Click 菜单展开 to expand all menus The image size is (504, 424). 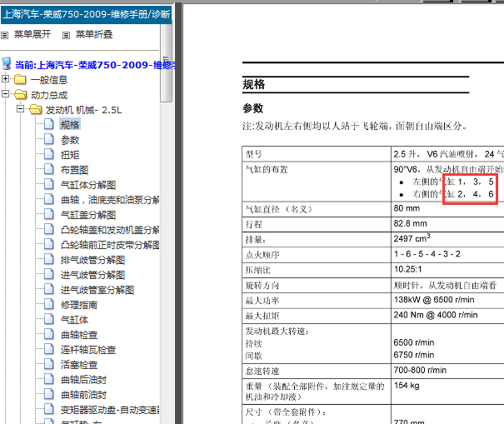[x=32, y=34]
